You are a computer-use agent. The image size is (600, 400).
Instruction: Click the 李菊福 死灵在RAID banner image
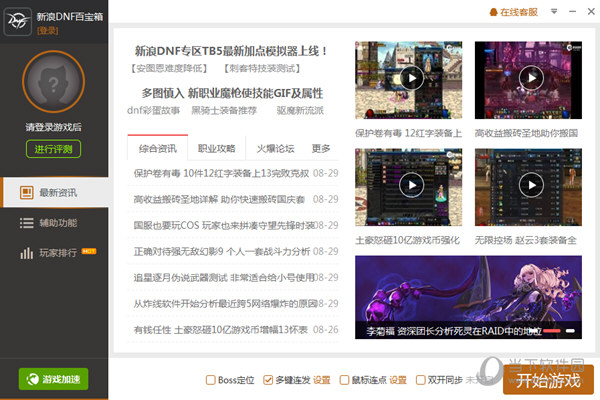click(468, 297)
